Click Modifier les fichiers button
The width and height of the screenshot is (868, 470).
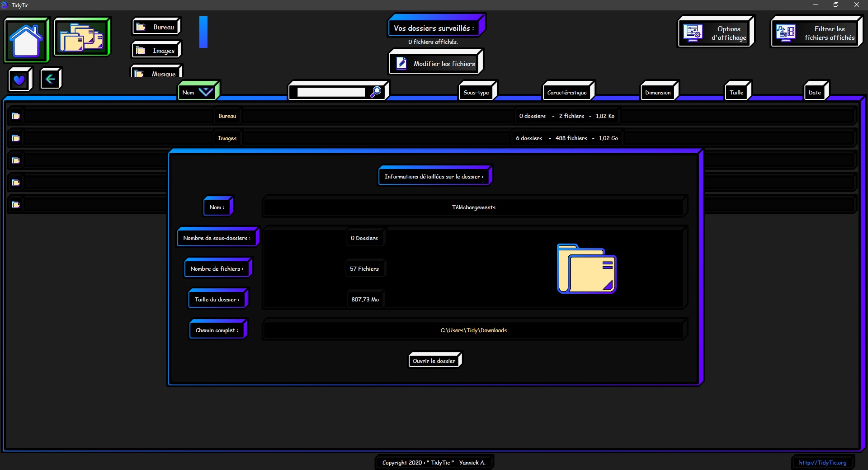[435, 63]
